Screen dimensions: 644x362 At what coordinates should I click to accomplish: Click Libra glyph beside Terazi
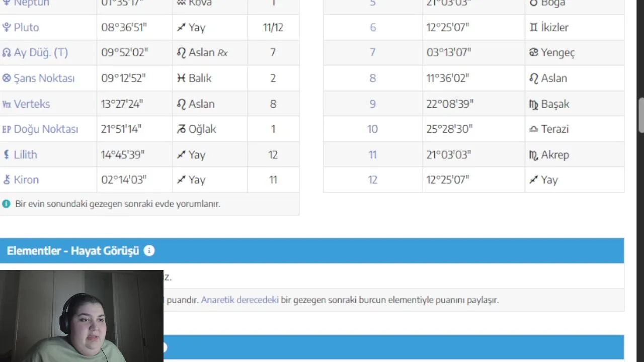(534, 129)
